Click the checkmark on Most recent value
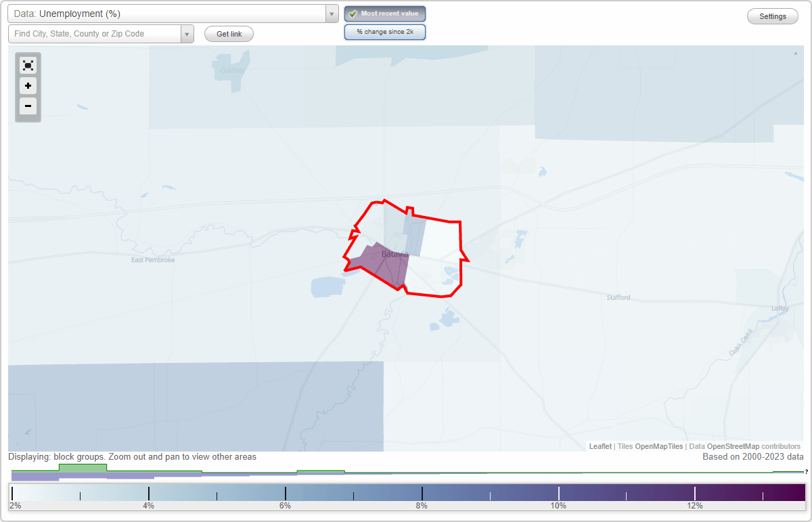Screen dimensions: 812x522 pos(353,14)
